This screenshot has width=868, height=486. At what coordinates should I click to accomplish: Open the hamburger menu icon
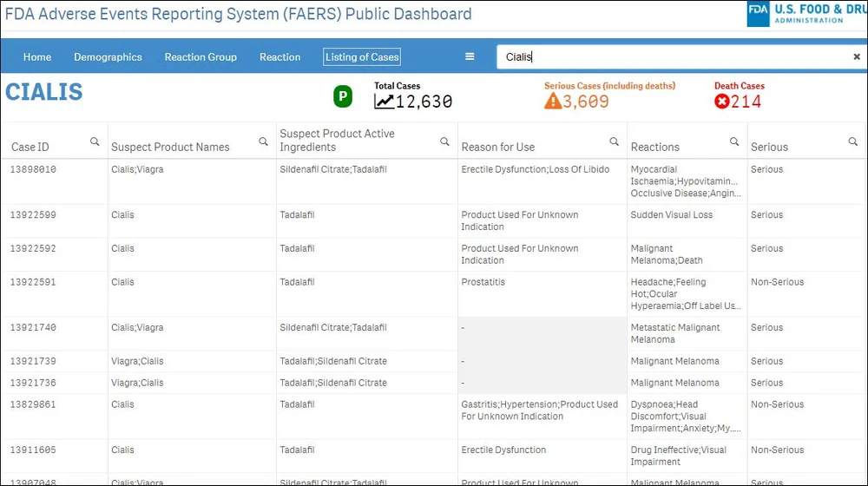click(470, 56)
